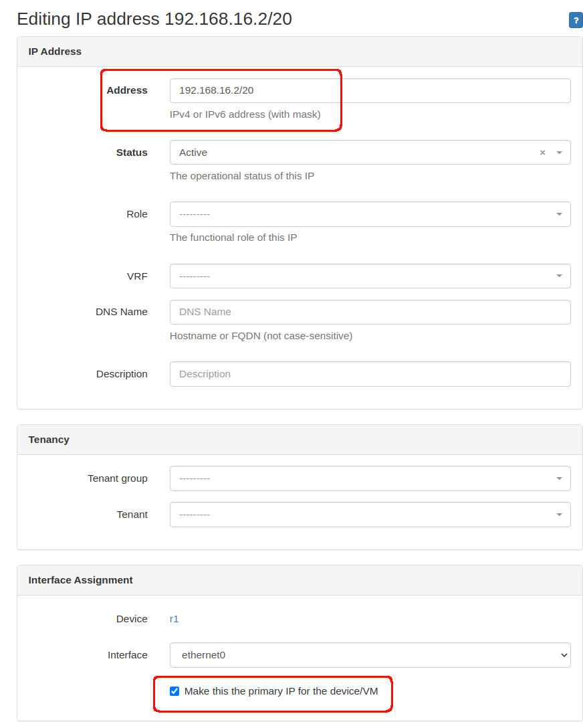Expand the Tenant group dropdown
The width and height of the screenshot is (583, 728).
click(370, 478)
